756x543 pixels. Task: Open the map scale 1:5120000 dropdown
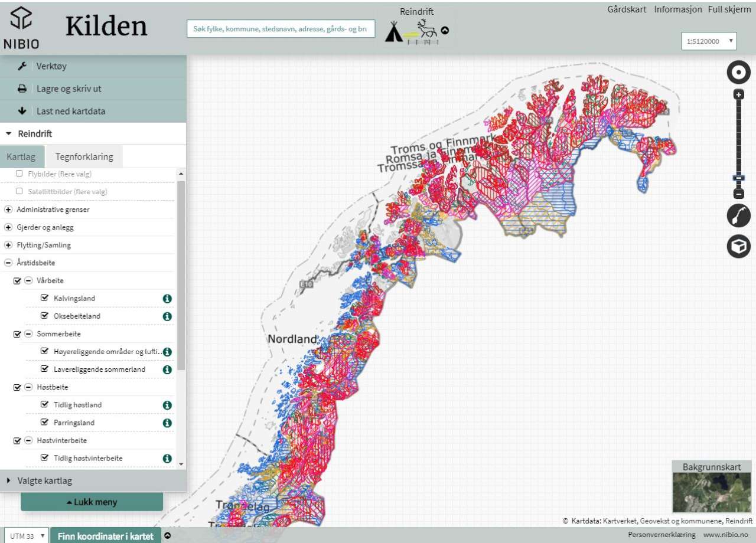(709, 41)
